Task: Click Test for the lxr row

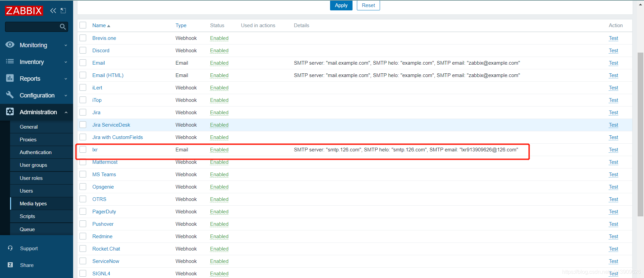Action: click(613, 149)
